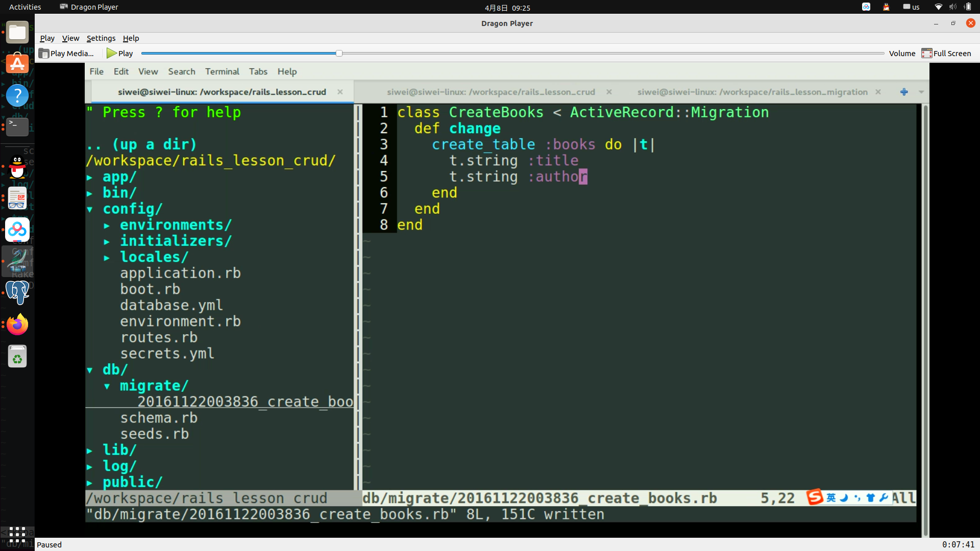Click the clock date in top bar
Image resolution: width=980 pixels, height=551 pixels.
(507, 8)
